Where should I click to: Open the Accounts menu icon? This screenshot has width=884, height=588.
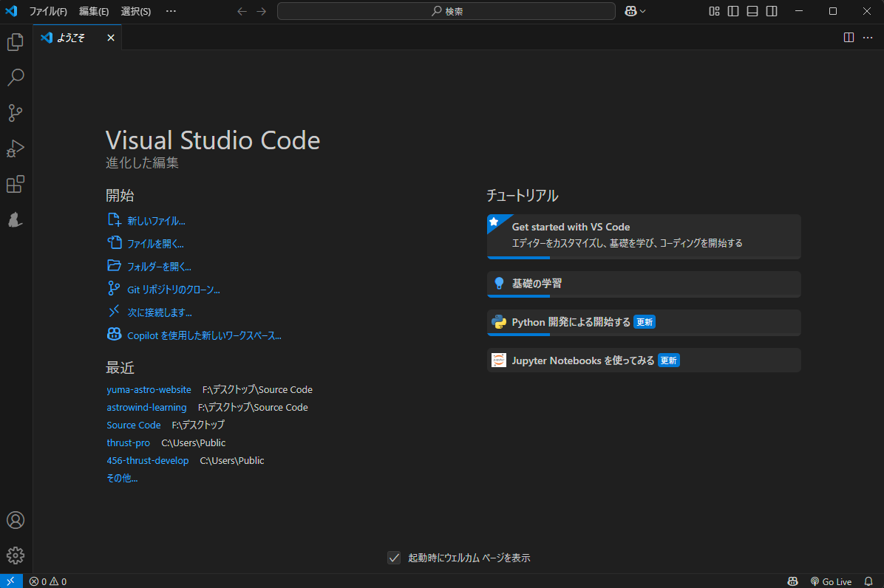[16, 520]
